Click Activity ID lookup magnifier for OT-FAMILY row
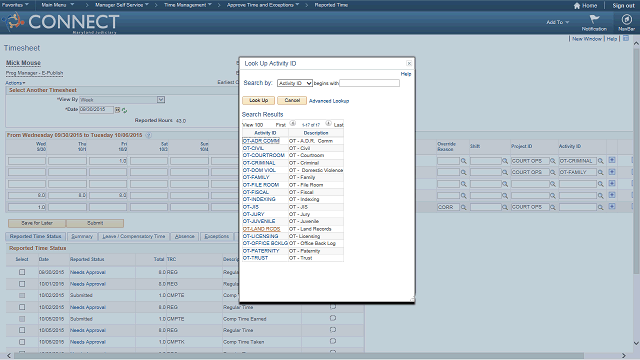The height and width of the screenshot is (360, 640). click(600, 173)
